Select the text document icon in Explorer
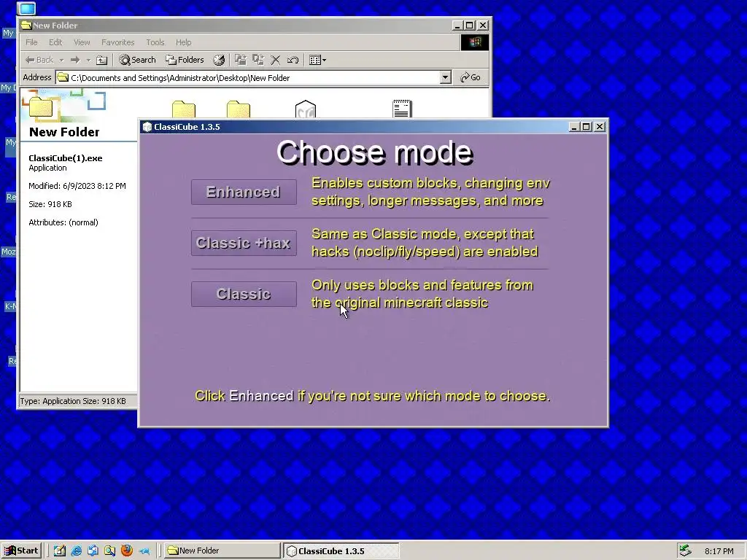This screenshot has width=747, height=560. click(x=402, y=109)
